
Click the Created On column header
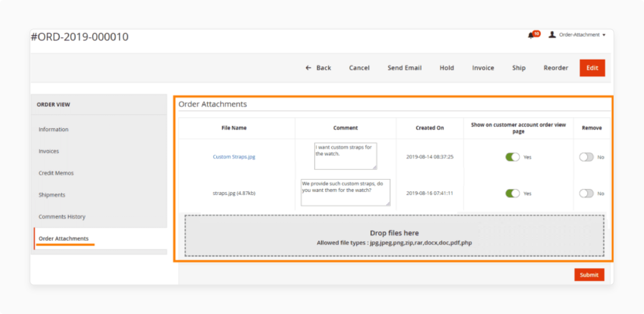point(429,128)
